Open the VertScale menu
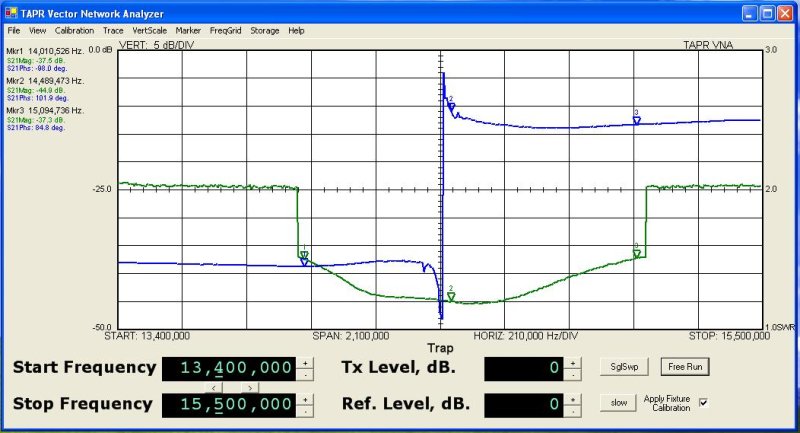This screenshot has height=433, width=800. (149, 31)
